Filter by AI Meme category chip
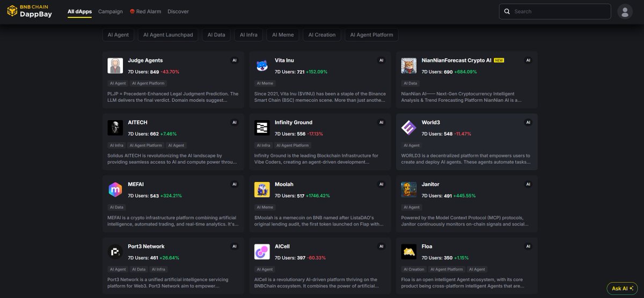Viewport: 644px width, 298px height. click(283, 35)
